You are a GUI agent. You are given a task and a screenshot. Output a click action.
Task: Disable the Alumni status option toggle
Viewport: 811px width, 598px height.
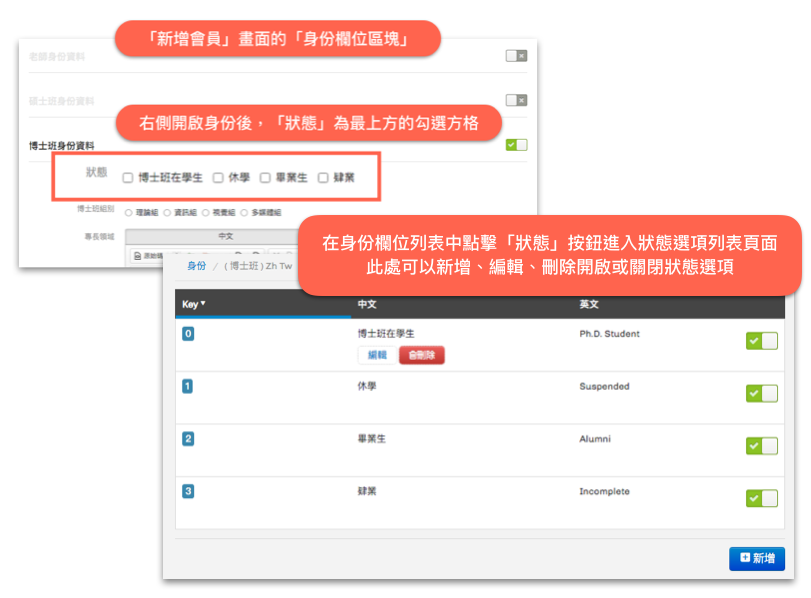(x=761, y=446)
